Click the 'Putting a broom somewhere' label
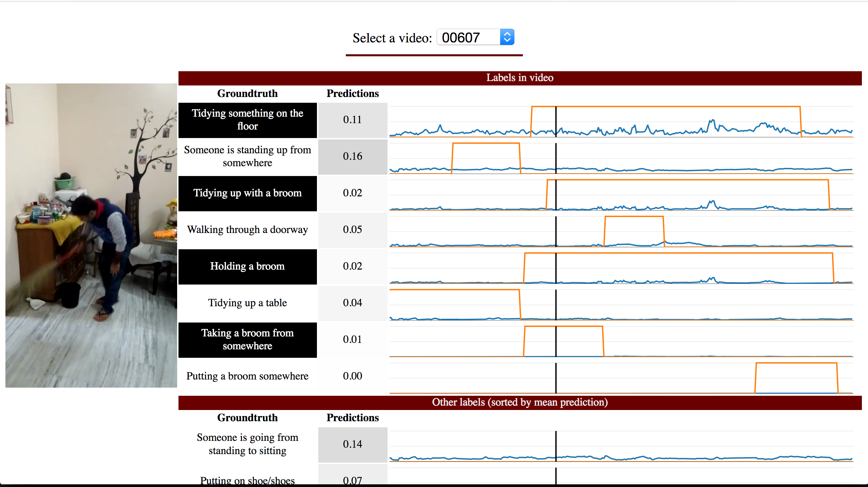The width and height of the screenshot is (868, 487). (247, 376)
